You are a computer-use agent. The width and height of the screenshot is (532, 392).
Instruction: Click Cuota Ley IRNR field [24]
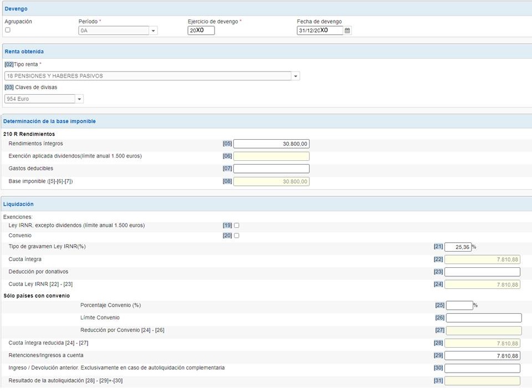click(x=483, y=285)
